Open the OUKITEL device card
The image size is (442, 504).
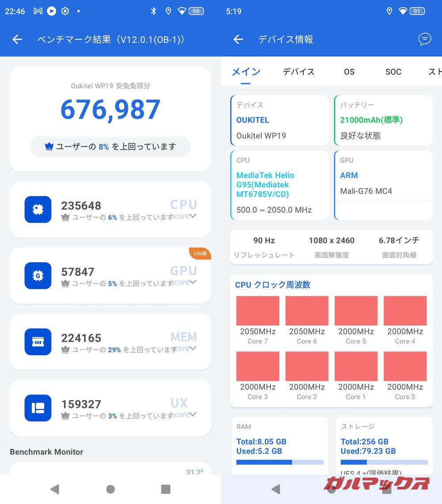[280, 120]
